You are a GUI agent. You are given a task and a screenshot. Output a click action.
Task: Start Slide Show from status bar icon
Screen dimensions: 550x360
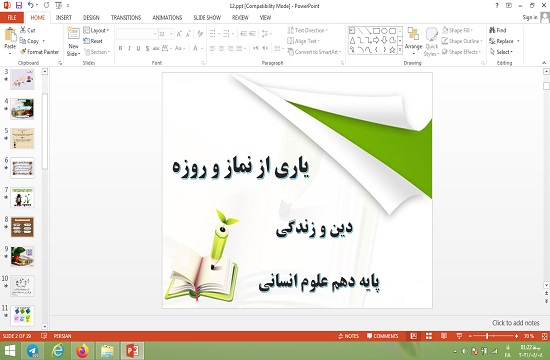point(459,336)
